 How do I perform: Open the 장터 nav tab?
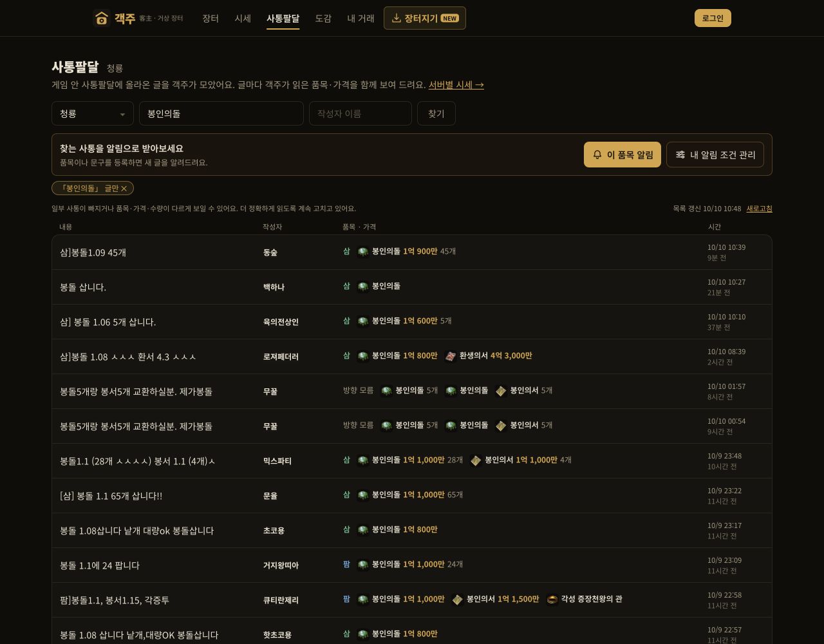211,18
